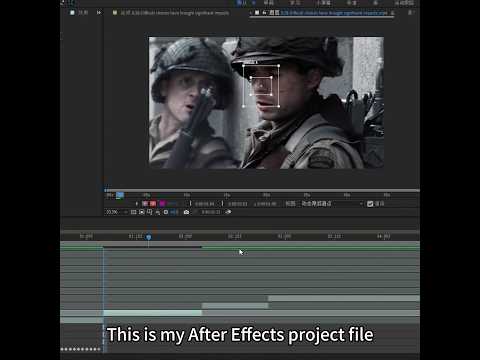
Task: Click the panel icon at the far left of the tab row
Action: [72, 13]
